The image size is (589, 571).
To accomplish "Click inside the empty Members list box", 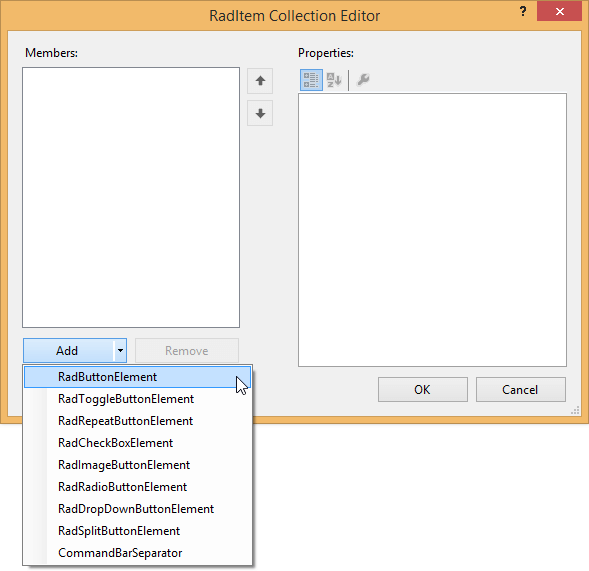I will pos(131,197).
